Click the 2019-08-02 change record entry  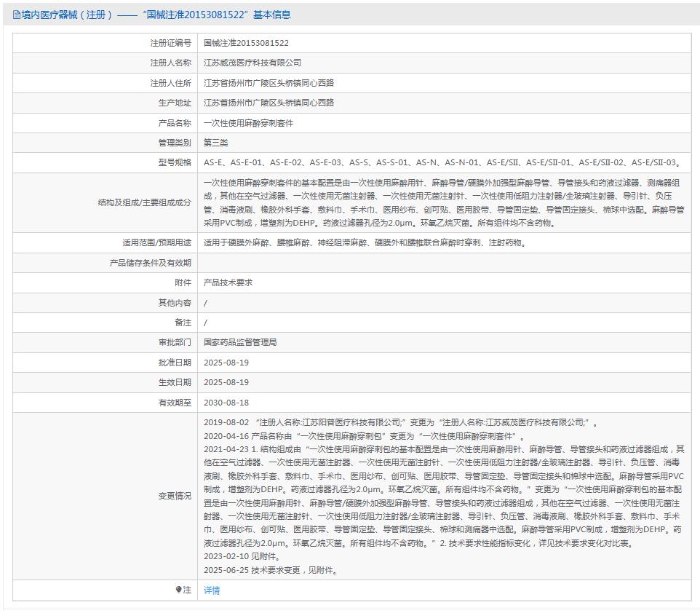click(x=400, y=422)
